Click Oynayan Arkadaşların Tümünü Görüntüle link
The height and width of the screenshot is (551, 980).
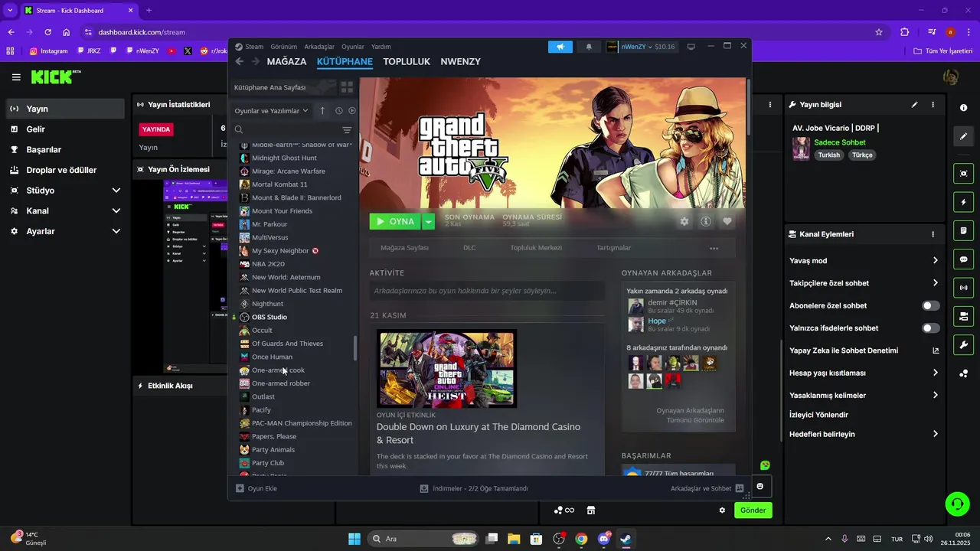pyautogui.click(x=689, y=416)
